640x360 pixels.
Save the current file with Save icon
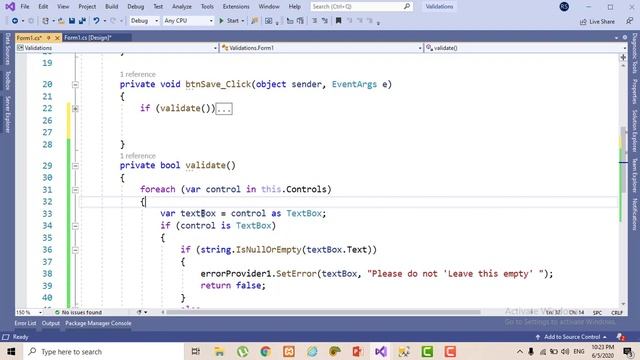pyautogui.click(x=72, y=20)
